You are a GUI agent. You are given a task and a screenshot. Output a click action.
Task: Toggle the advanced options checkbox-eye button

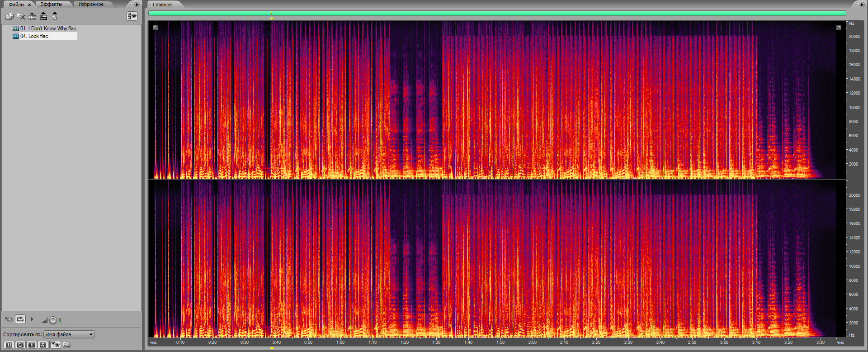tap(132, 16)
